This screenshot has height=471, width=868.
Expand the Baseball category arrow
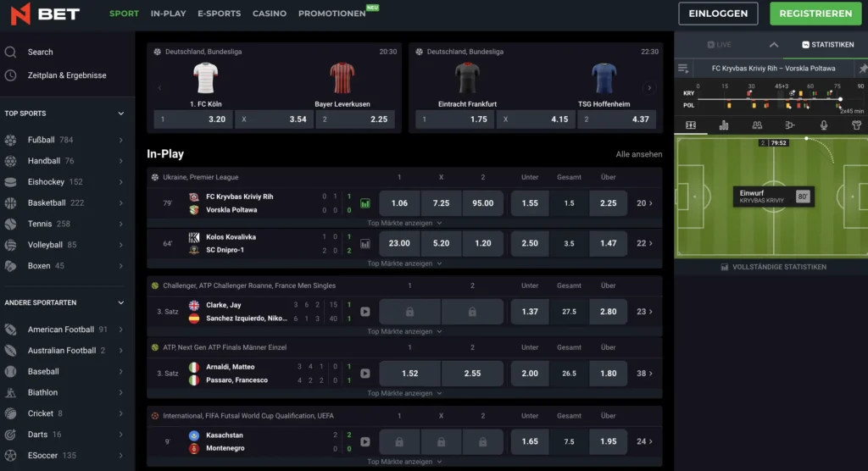pyautogui.click(x=120, y=371)
